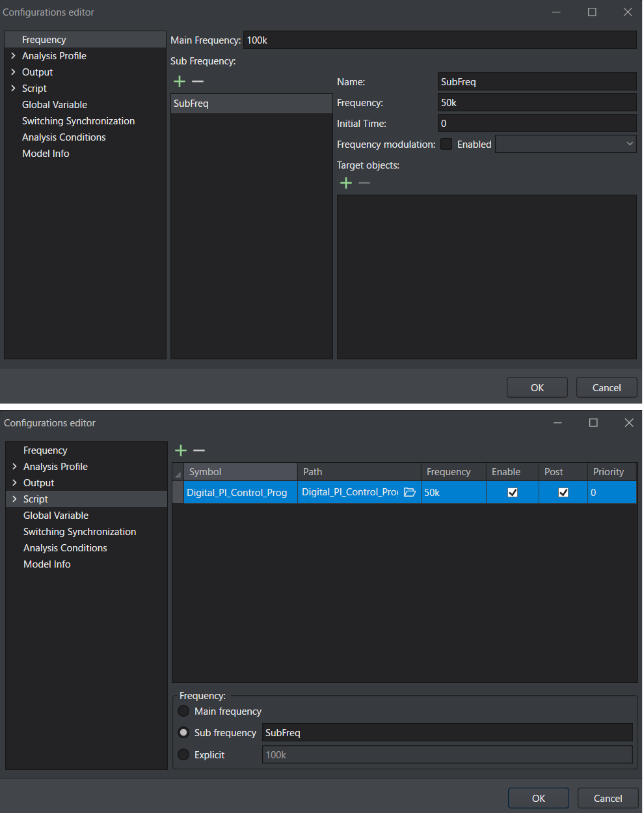Expand Analysis Profile in lower window
The image size is (644, 813).
click(x=14, y=467)
